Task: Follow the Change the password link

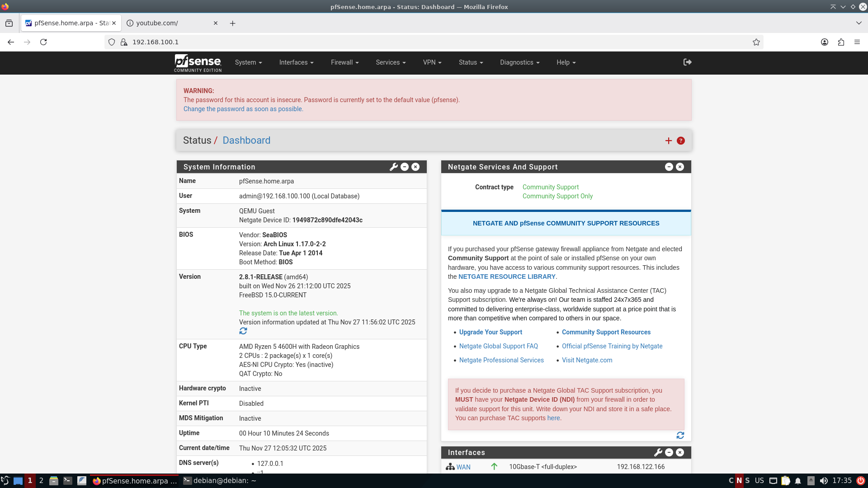Action: 243,109
